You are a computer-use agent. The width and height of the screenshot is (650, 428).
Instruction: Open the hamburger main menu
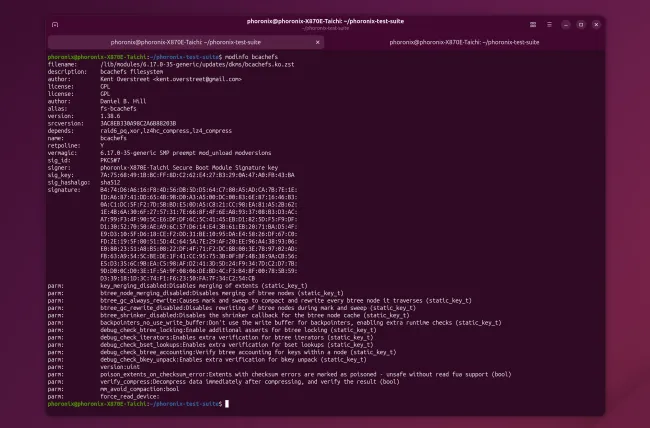click(x=549, y=24)
